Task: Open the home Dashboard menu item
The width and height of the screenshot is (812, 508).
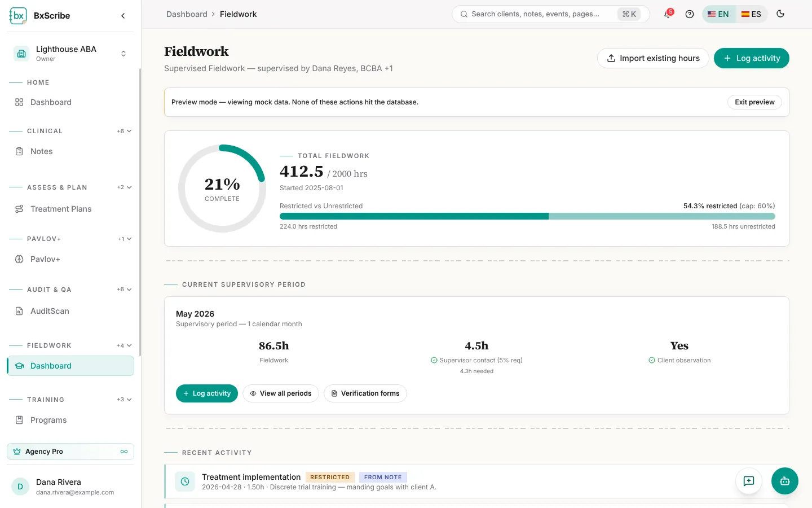Action: point(70,102)
